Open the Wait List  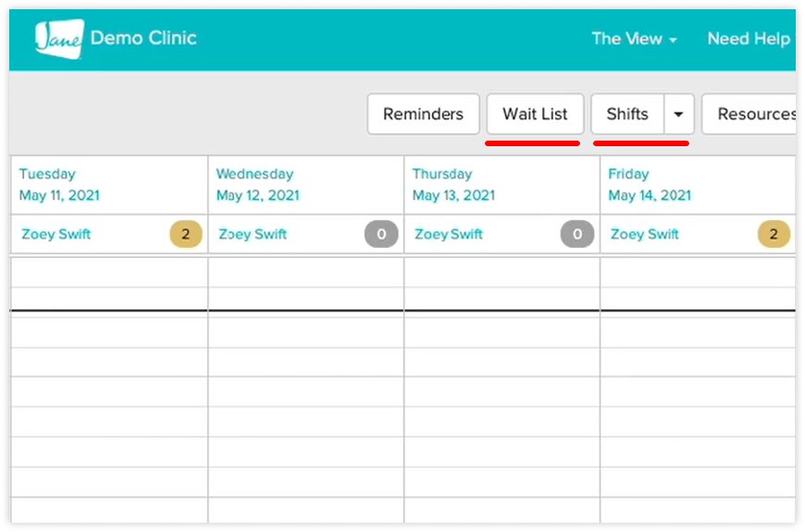[535, 114]
